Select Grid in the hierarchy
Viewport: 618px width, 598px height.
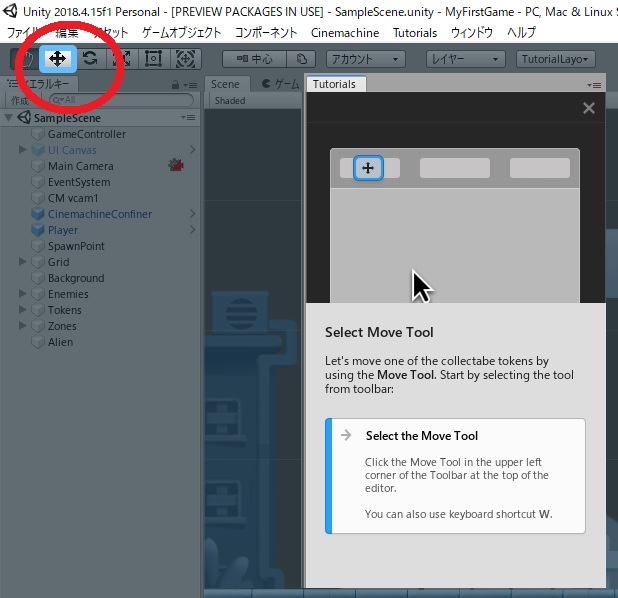58,262
